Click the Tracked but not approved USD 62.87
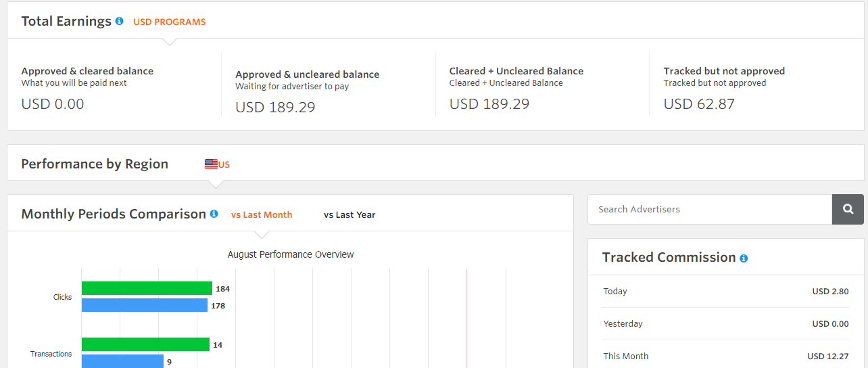This screenshot has width=868, height=368. tap(699, 104)
